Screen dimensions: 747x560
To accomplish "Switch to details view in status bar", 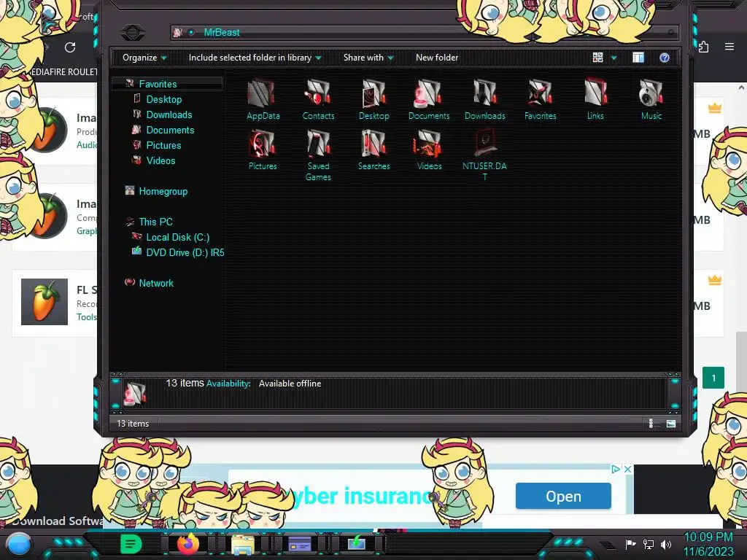I will click(651, 424).
